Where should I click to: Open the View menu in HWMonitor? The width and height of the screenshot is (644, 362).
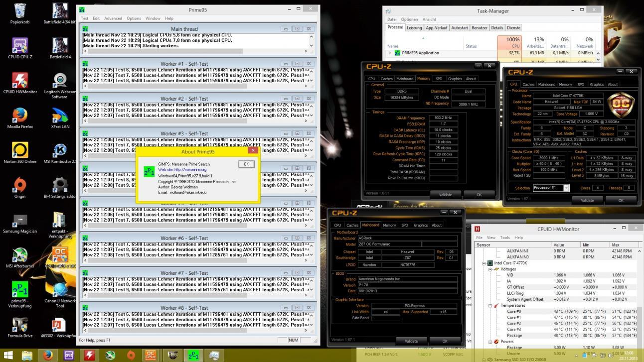point(491,238)
